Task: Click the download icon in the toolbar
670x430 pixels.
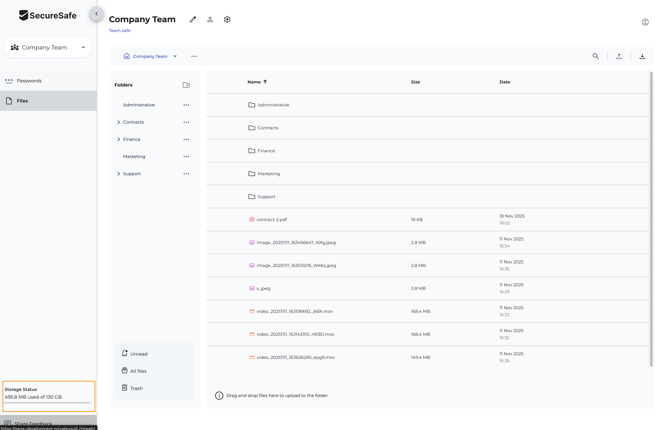Action: point(642,56)
